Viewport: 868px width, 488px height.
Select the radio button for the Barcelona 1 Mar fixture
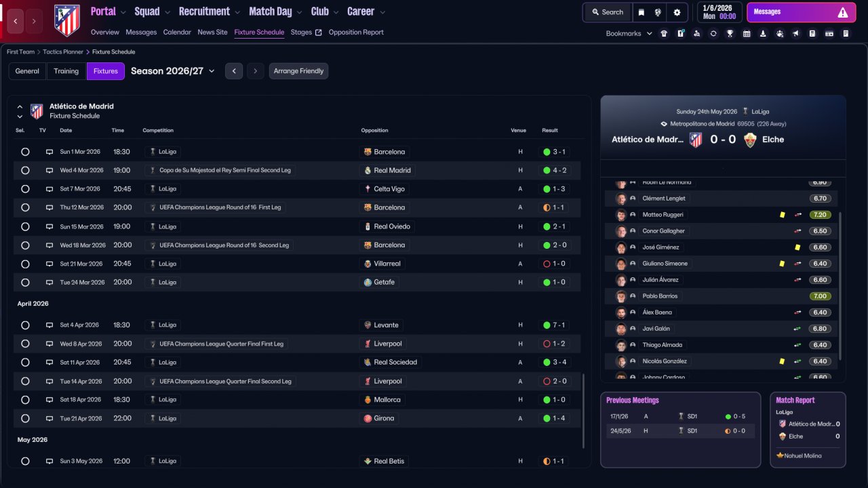(25, 152)
